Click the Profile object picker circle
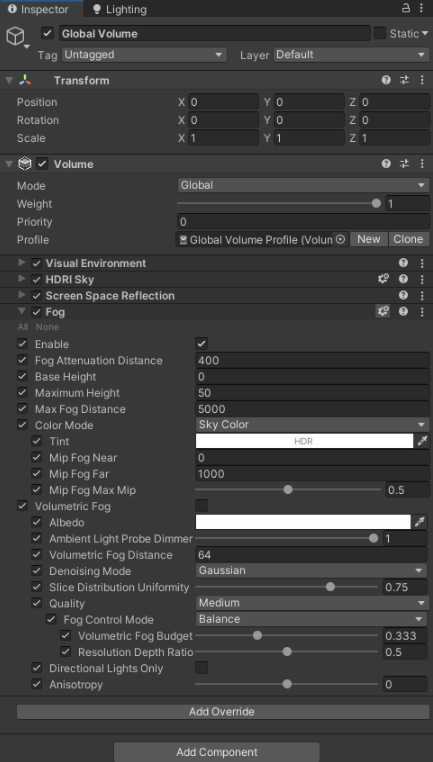Viewport: 433px width, 762px height. [341, 240]
